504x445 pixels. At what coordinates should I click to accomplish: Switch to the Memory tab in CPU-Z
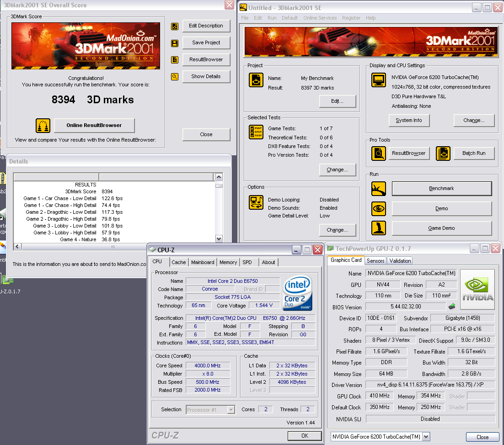228,262
